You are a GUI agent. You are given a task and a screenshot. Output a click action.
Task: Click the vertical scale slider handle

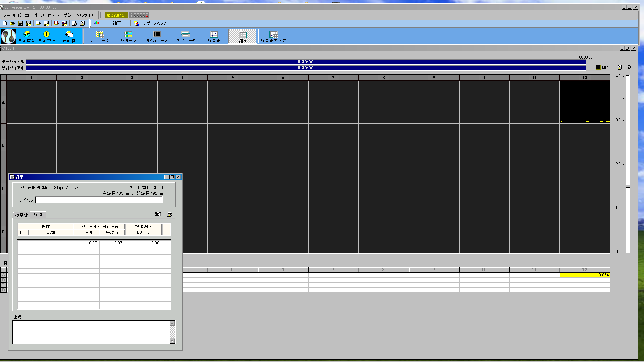click(627, 186)
